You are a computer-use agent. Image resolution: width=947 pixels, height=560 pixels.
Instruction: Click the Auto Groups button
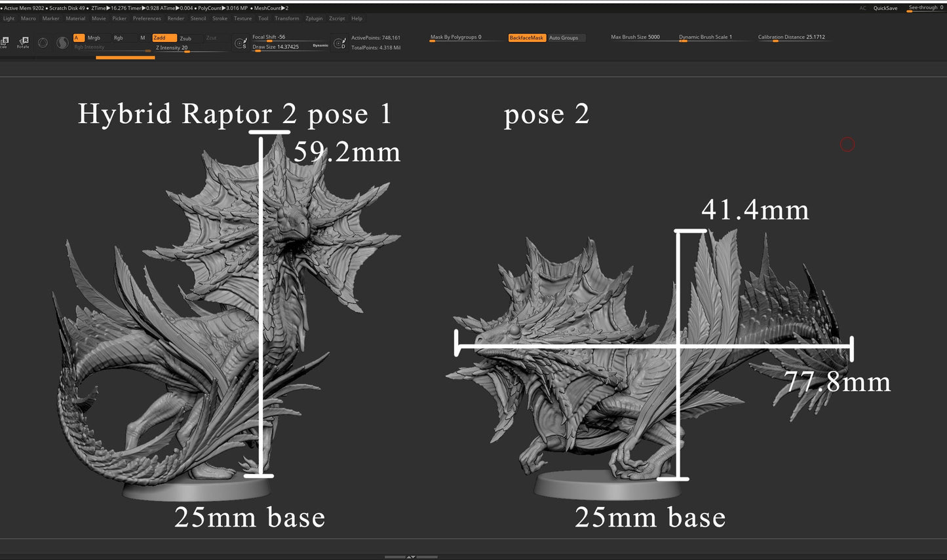[564, 38]
